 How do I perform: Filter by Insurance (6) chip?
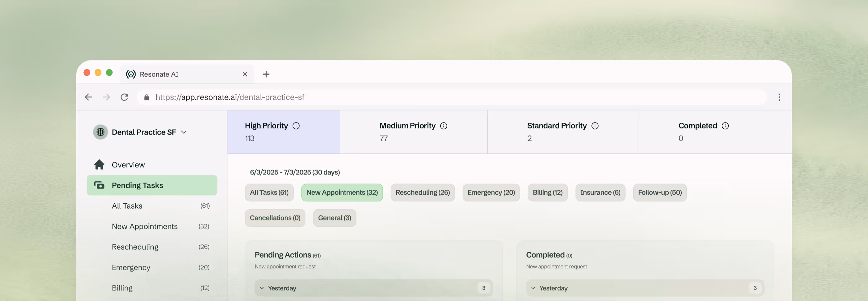click(600, 193)
